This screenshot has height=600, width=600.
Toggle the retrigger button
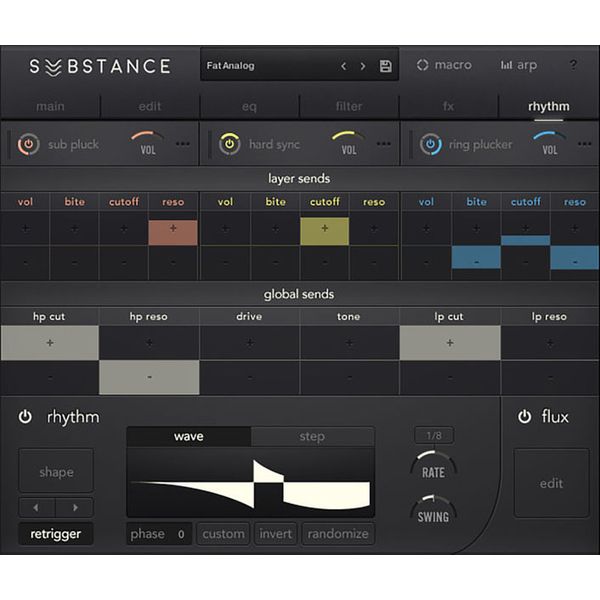pyautogui.click(x=56, y=534)
